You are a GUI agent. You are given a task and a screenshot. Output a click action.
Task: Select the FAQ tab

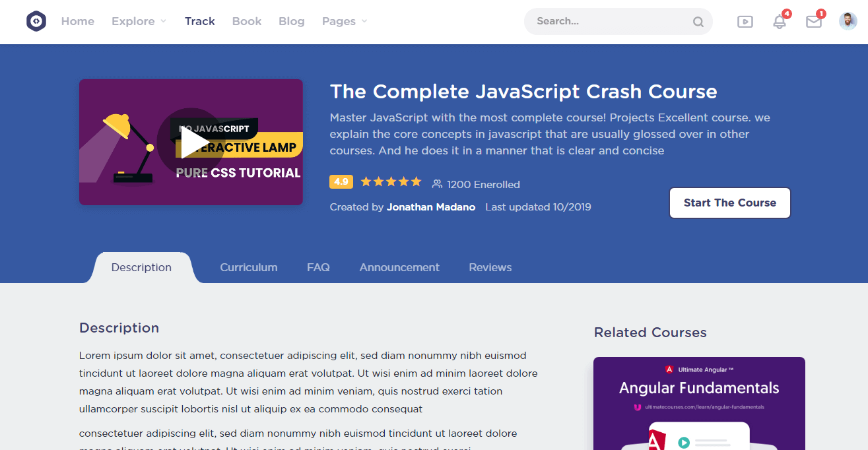(318, 267)
